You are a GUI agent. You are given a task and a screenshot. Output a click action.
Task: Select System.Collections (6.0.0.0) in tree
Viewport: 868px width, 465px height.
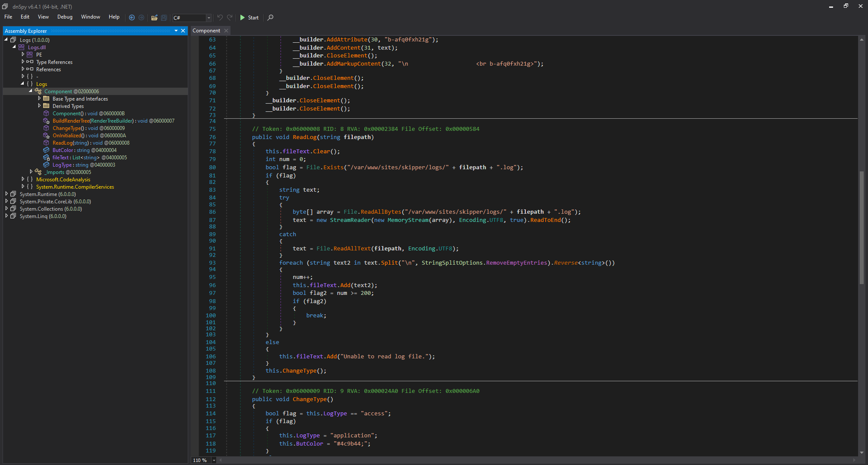point(51,209)
